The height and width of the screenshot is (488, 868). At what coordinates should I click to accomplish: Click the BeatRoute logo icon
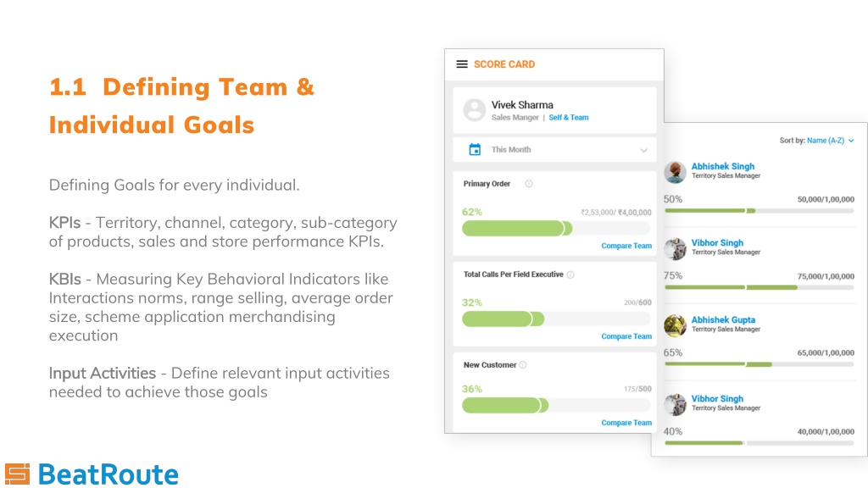tap(17, 474)
